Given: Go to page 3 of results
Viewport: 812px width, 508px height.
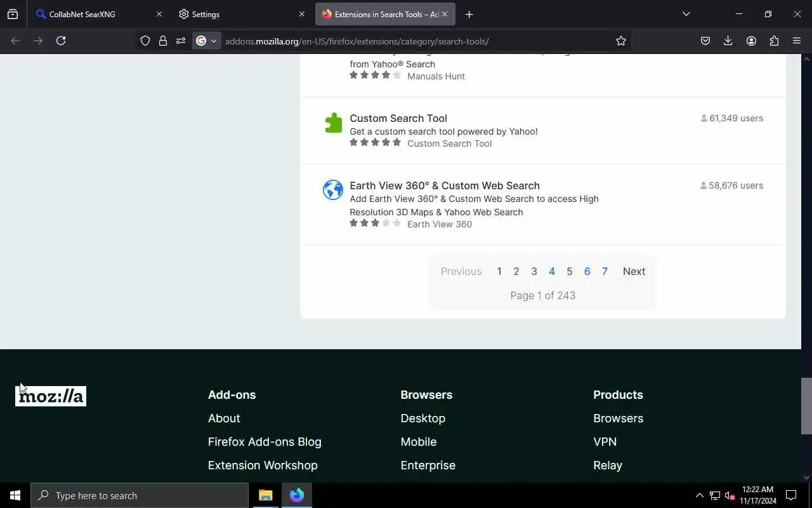Looking at the screenshot, I should (534, 271).
